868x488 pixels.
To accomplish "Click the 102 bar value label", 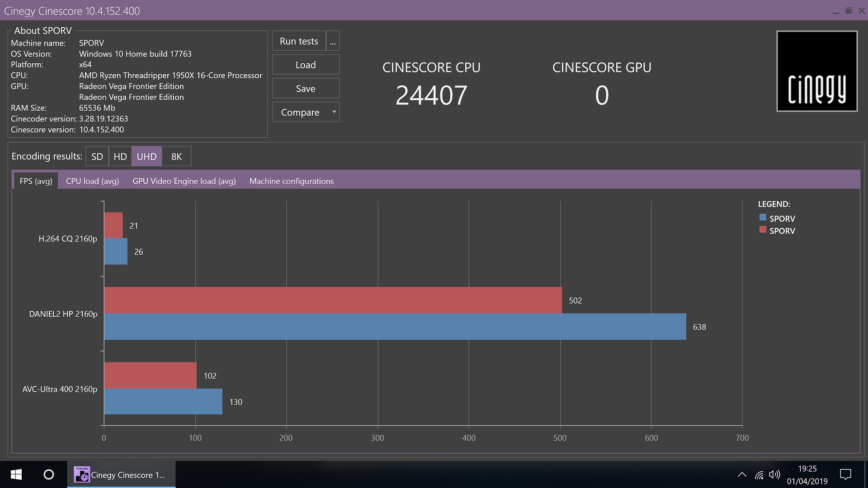I will (x=210, y=375).
